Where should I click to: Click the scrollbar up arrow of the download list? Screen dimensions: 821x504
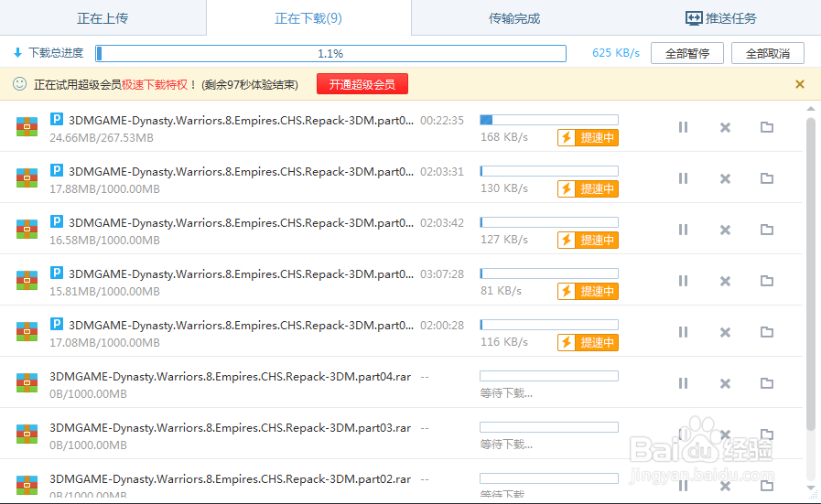[811, 109]
